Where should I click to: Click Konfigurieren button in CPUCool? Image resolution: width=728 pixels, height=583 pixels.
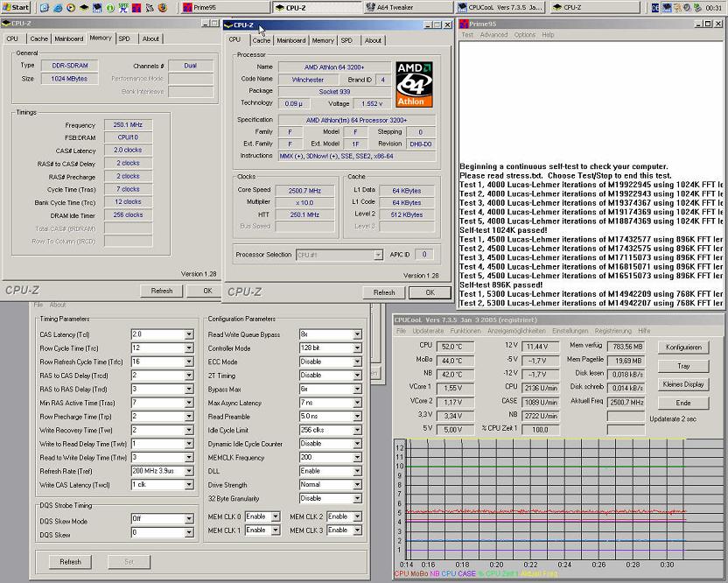(683, 347)
